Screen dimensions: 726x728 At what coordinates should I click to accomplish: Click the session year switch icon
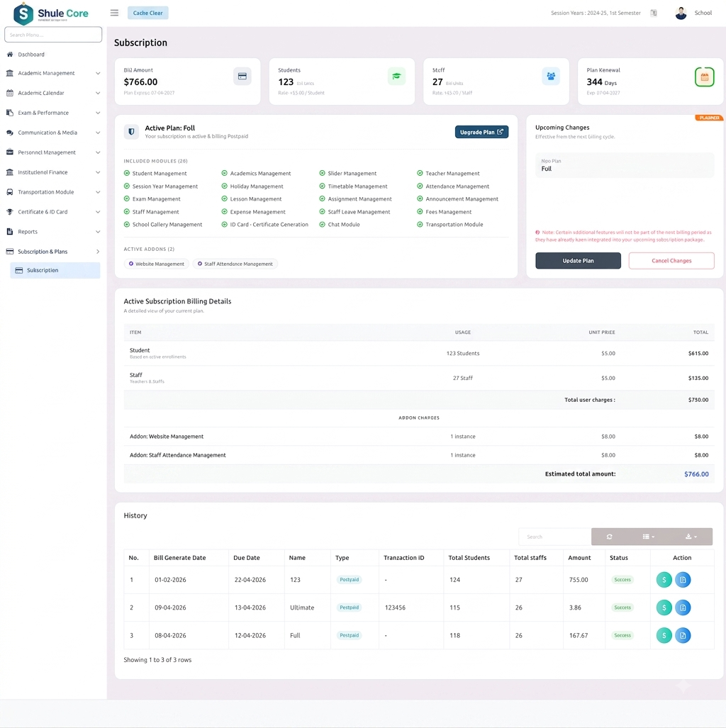pos(654,13)
